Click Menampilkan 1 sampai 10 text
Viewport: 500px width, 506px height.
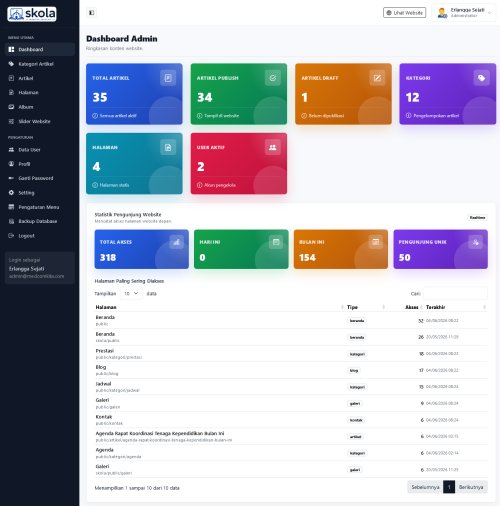[x=137, y=488]
